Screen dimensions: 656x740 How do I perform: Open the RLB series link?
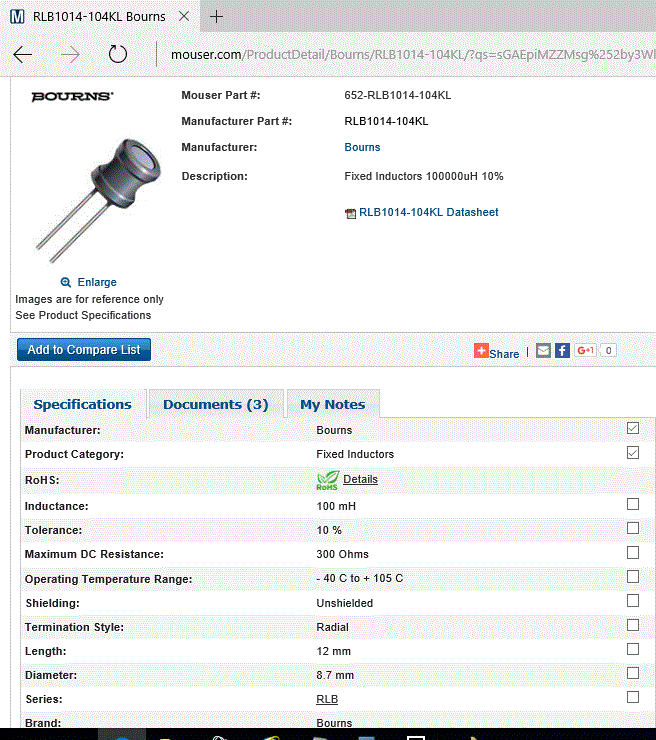pyautogui.click(x=327, y=699)
